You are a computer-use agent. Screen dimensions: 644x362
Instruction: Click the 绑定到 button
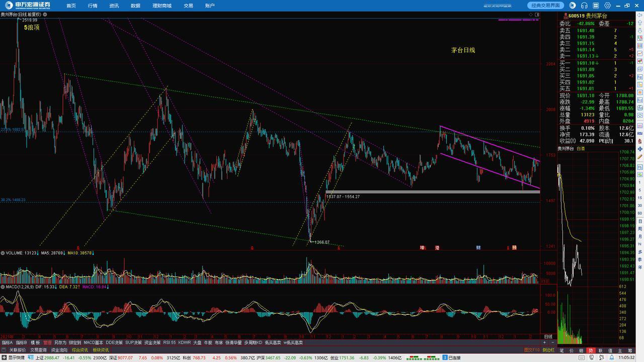click(x=75, y=342)
